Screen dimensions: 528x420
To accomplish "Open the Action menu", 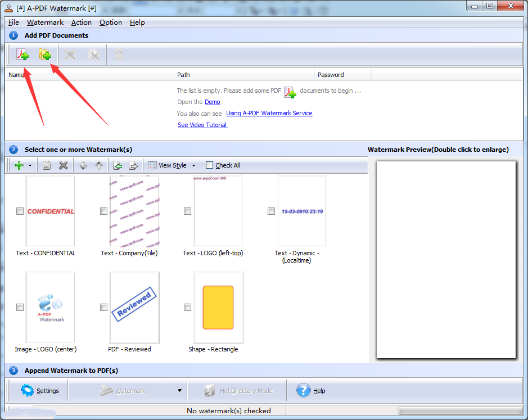I will [x=82, y=22].
